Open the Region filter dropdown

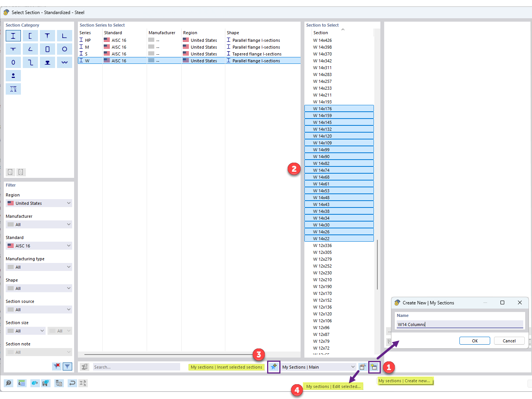(x=39, y=203)
